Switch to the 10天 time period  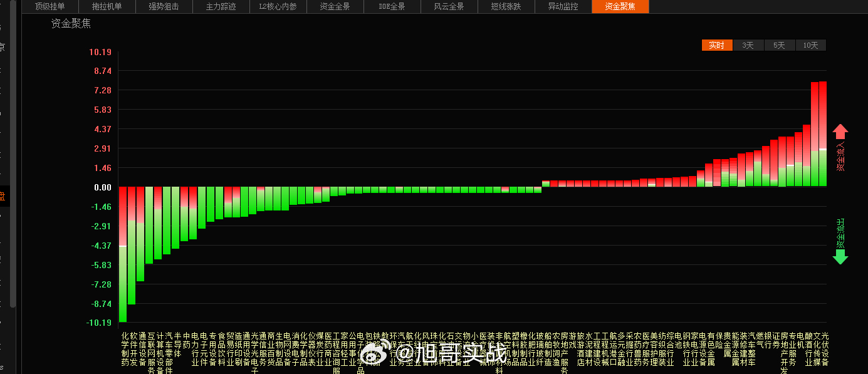click(x=810, y=44)
